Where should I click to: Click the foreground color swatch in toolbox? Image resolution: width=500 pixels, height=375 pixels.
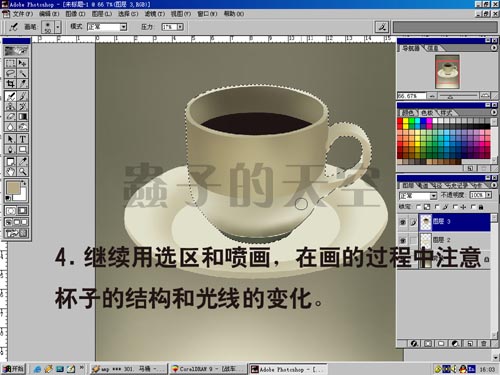(13, 188)
